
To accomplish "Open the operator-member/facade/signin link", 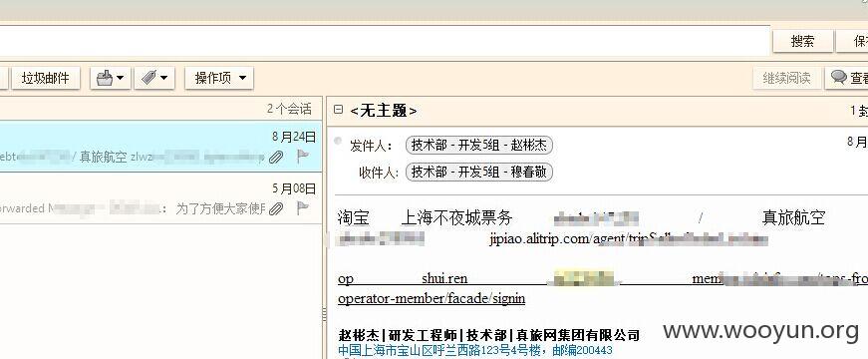I will tap(432, 298).
